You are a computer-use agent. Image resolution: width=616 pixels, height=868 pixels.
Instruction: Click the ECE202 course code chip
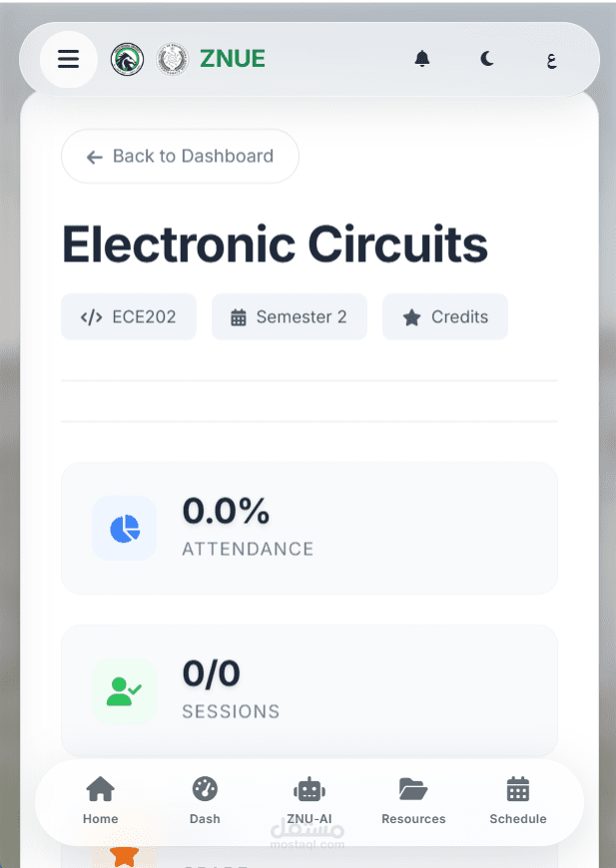pos(129,317)
